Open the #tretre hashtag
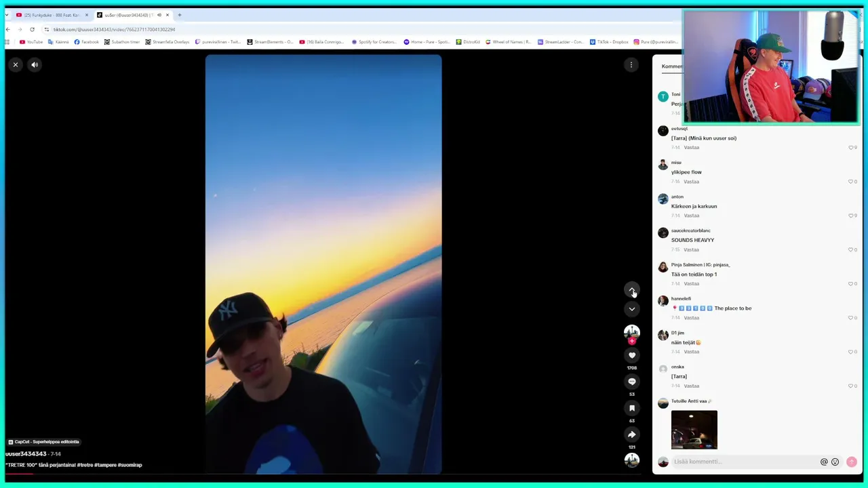This screenshot has width=868, height=488. pyautogui.click(x=85, y=465)
